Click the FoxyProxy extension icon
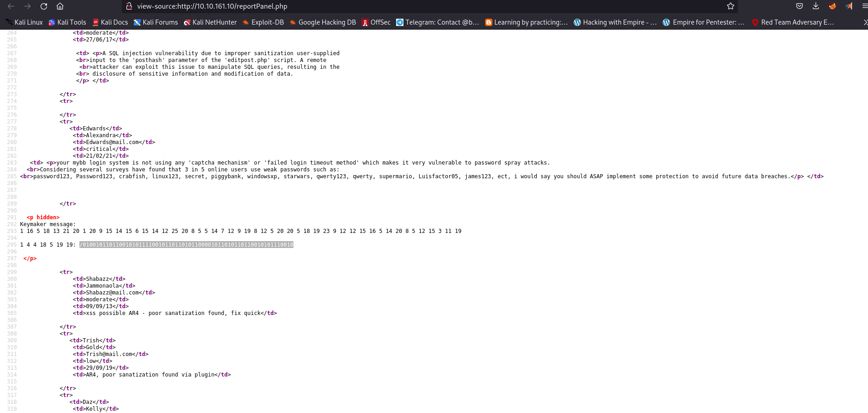Viewport: 868px width, 413px height. pyautogui.click(x=832, y=6)
